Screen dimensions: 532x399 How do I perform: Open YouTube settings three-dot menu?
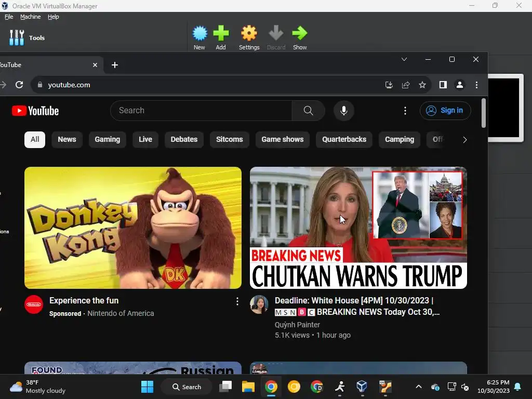[405, 111]
